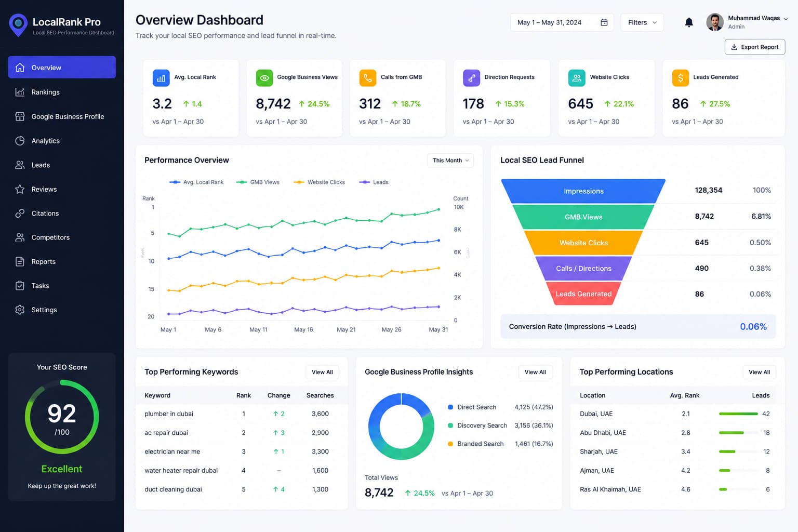Image resolution: width=798 pixels, height=532 pixels.
Task: Click the 'plumber in dubai' keyword row
Action: pos(242,414)
